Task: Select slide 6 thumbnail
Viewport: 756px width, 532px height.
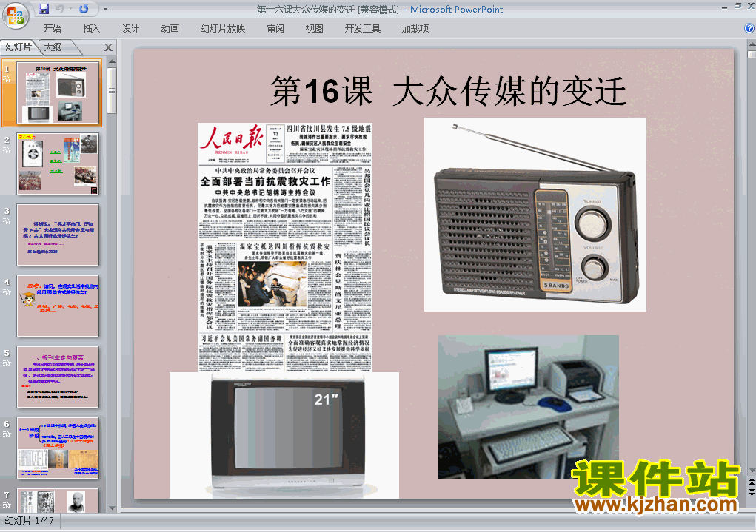Action: [x=58, y=448]
